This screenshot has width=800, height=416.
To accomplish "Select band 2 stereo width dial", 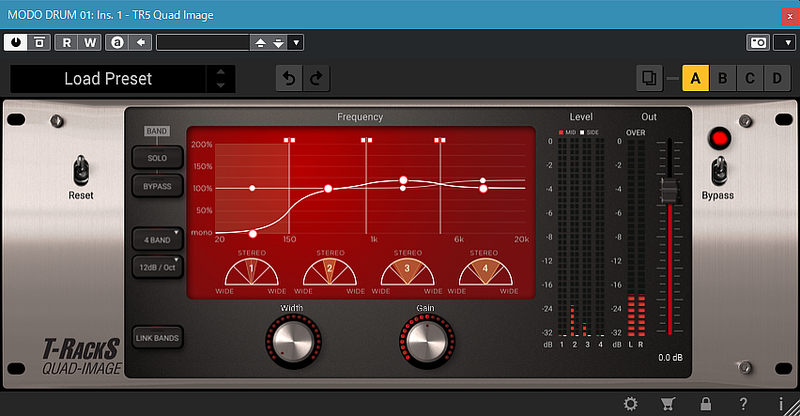I will click(x=330, y=272).
